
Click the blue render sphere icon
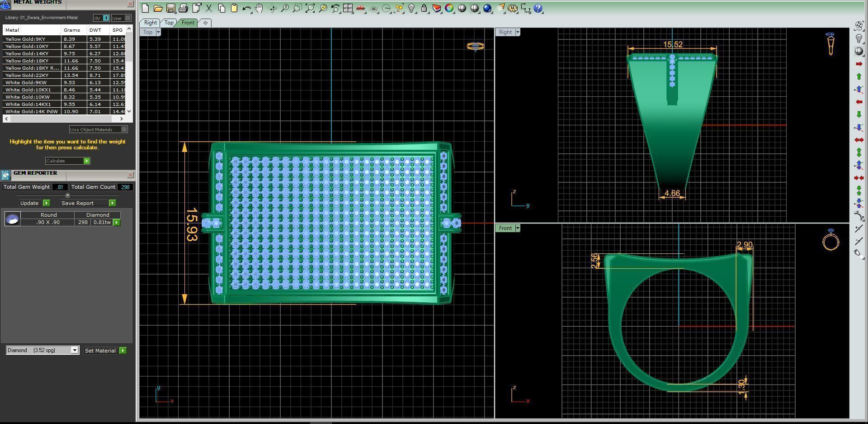[487, 8]
